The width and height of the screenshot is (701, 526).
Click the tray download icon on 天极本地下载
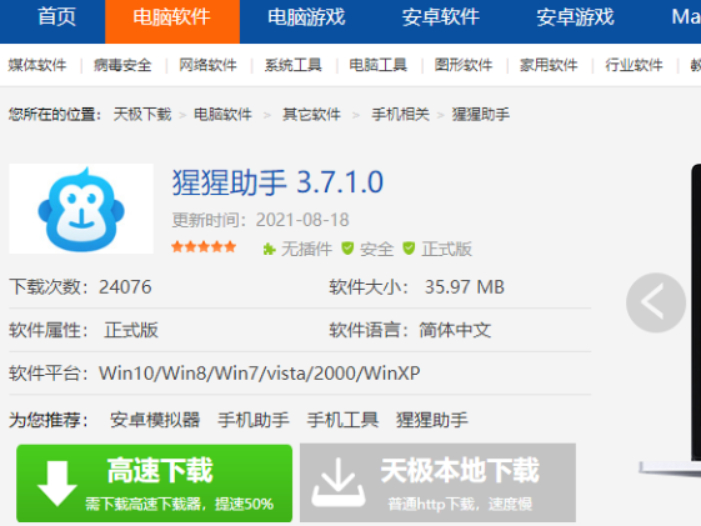[x=338, y=483]
